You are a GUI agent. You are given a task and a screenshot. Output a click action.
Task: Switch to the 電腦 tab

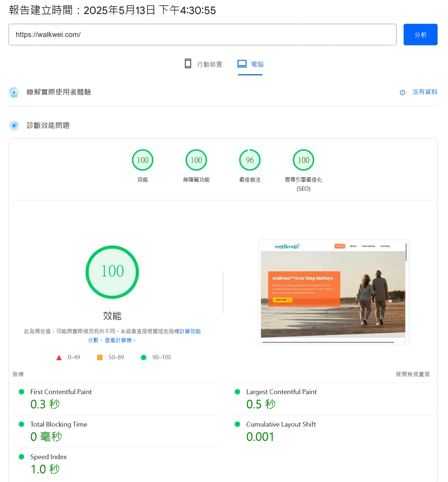[x=249, y=64]
